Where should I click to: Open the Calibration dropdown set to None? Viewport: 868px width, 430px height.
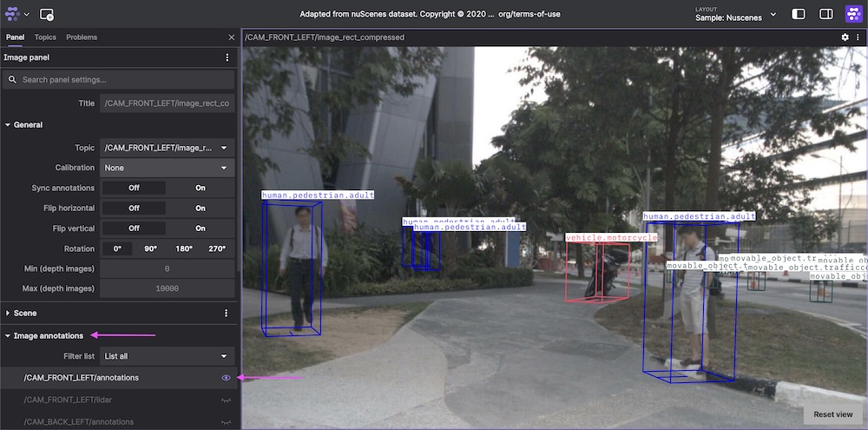pos(168,168)
